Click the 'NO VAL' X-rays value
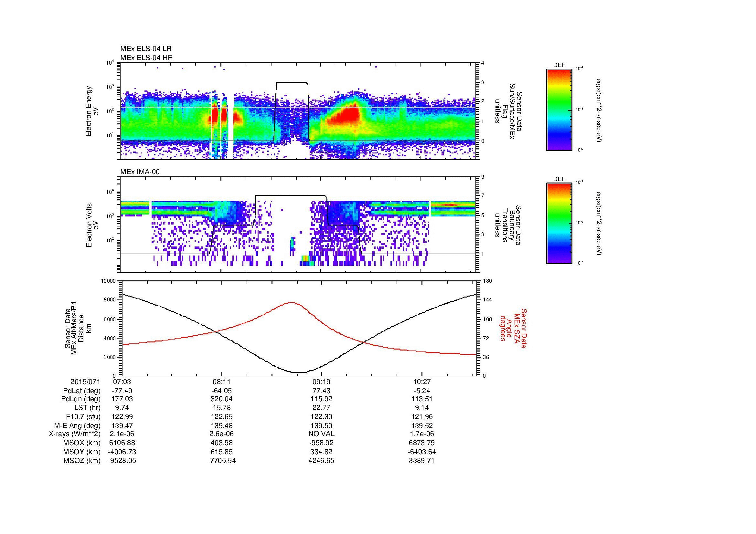 (x=321, y=434)
